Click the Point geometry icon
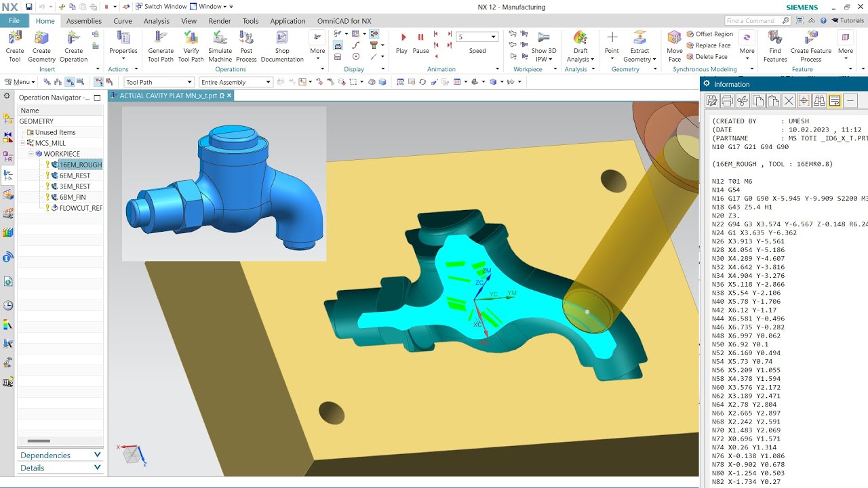Screen dimensions: 868x488 click(612, 42)
